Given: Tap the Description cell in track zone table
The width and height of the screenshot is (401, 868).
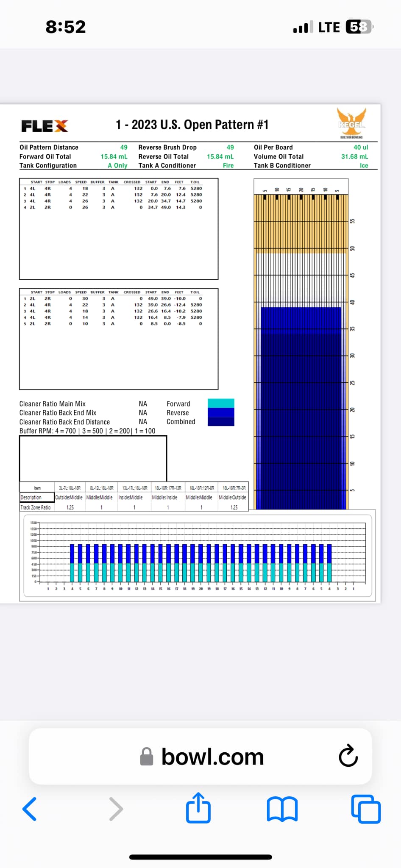Looking at the screenshot, I should pos(37,498).
